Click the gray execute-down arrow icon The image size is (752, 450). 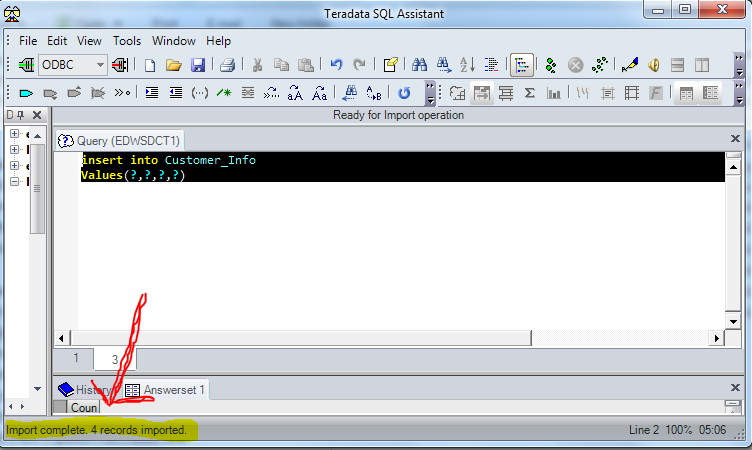point(50,93)
